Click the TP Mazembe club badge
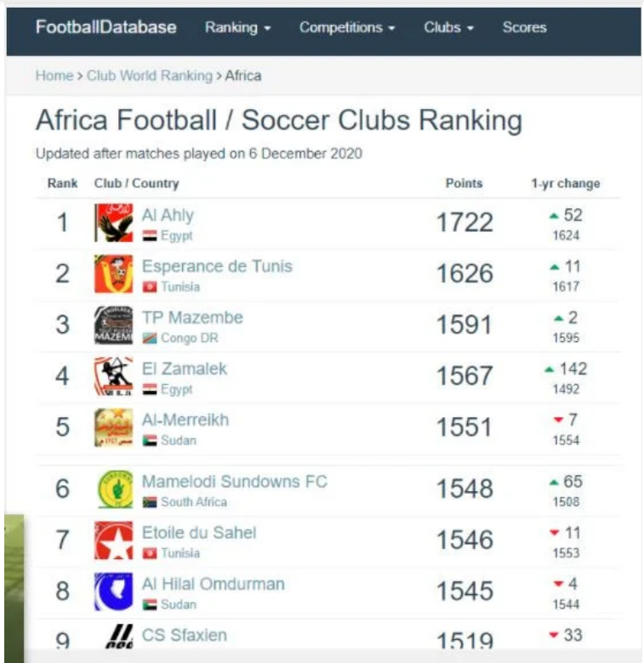Image resolution: width=644 pixels, height=663 pixels. point(113,325)
